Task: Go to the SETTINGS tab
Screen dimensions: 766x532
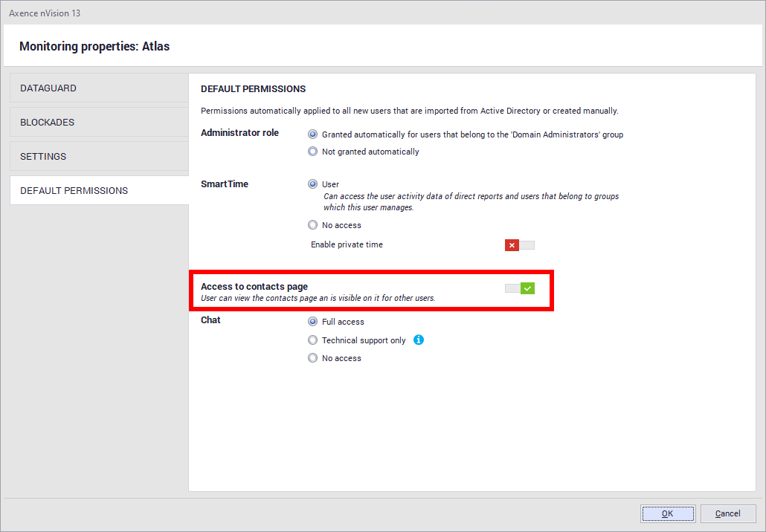Action: tap(99, 157)
